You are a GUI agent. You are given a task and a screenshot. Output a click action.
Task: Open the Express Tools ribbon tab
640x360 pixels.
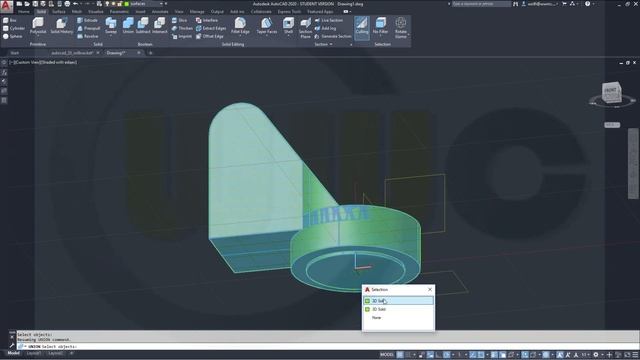289,11
